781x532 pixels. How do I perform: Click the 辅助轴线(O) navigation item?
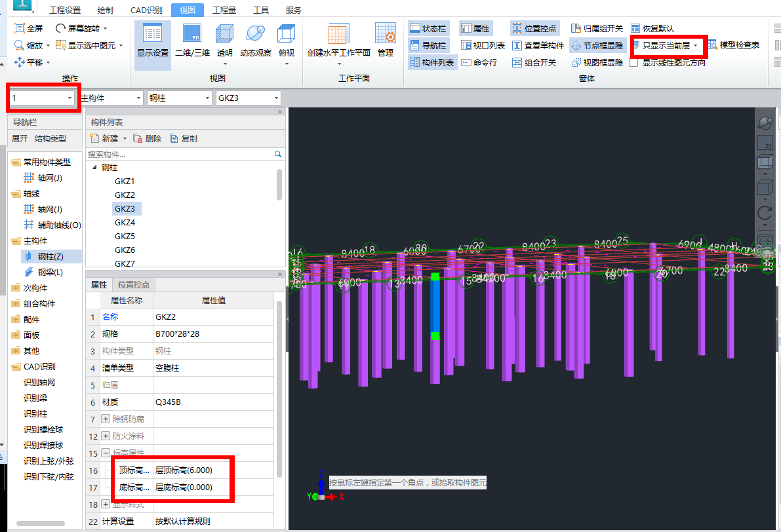click(52, 225)
